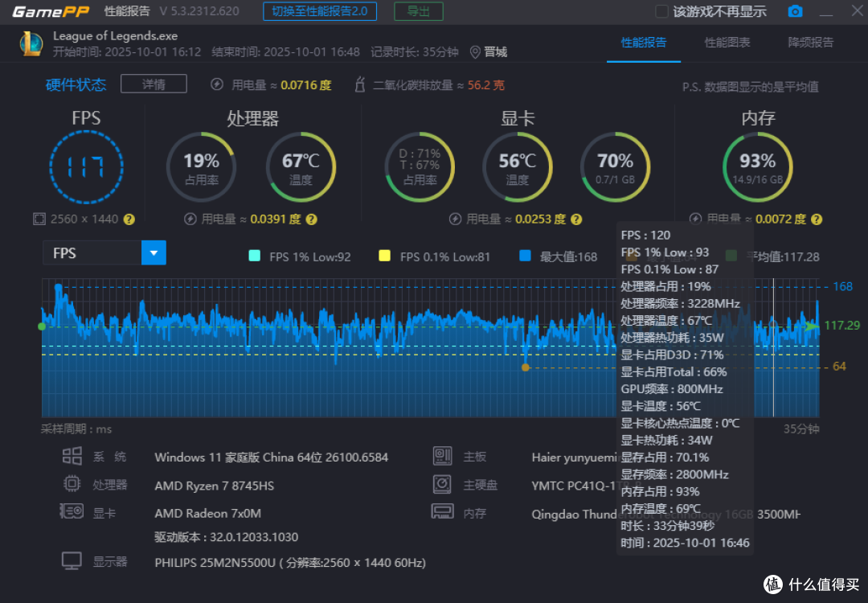The image size is (868, 603).
Task: Click the monitor icon next to 显示器
Action: 72,561
